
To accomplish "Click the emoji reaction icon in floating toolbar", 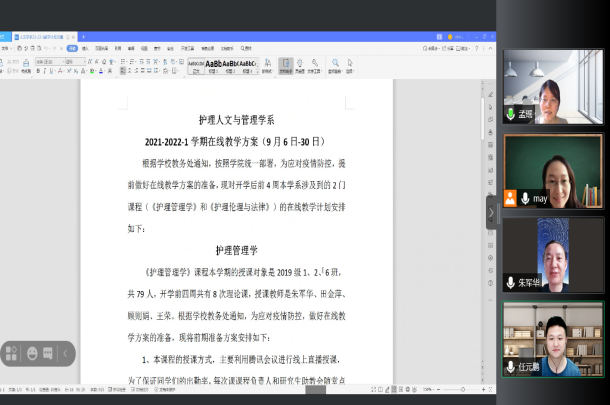I will pyautogui.click(x=33, y=353).
